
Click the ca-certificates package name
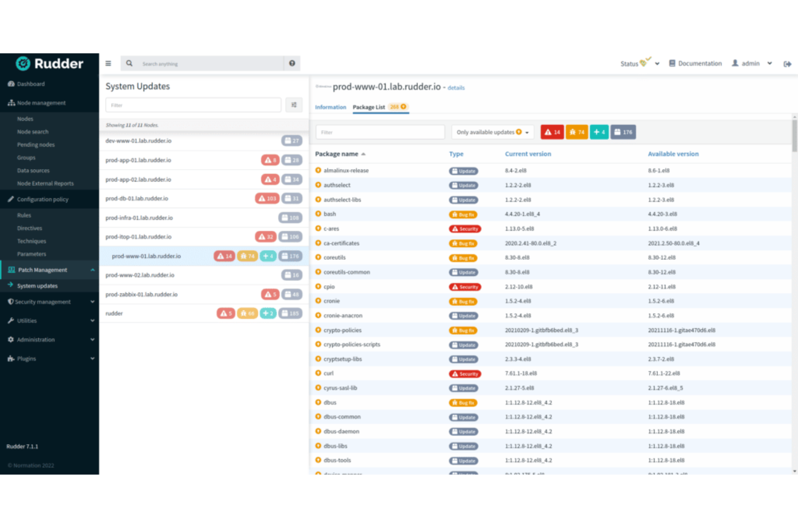click(341, 243)
